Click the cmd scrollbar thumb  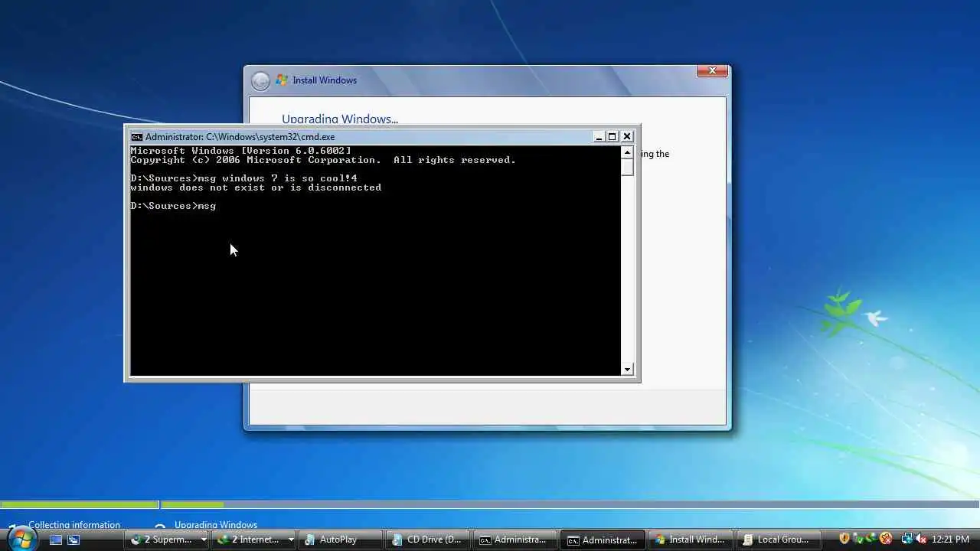627,167
